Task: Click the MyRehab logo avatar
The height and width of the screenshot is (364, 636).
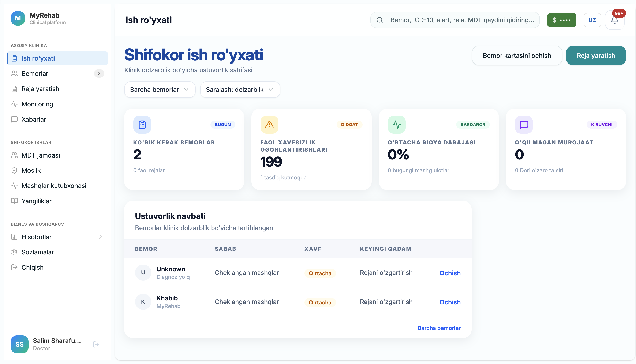Action: tap(18, 18)
